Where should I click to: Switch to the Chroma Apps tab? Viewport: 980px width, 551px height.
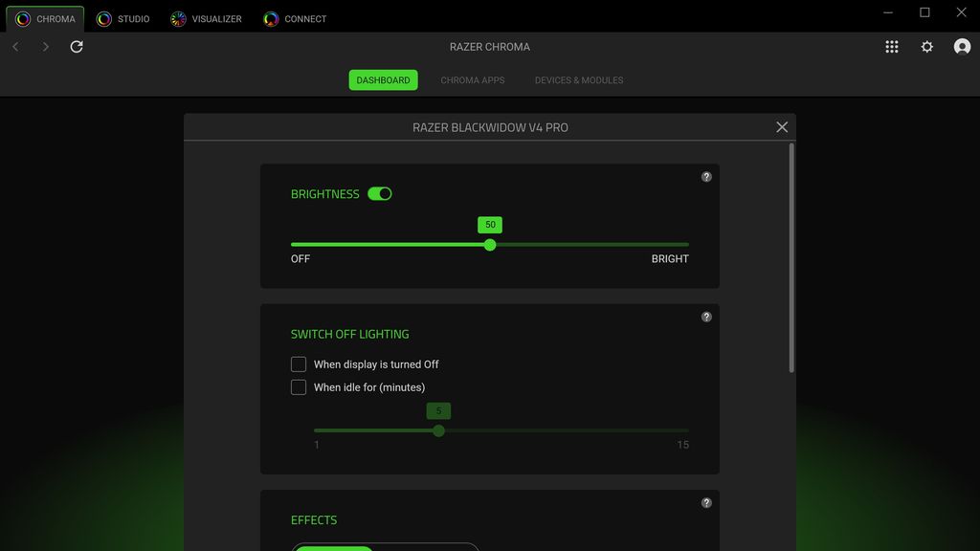[472, 80]
